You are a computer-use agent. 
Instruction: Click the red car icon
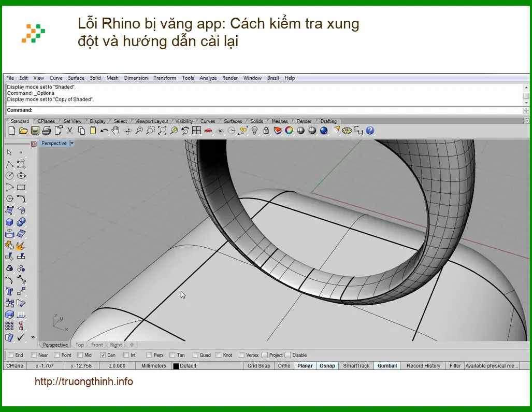(208, 131)
